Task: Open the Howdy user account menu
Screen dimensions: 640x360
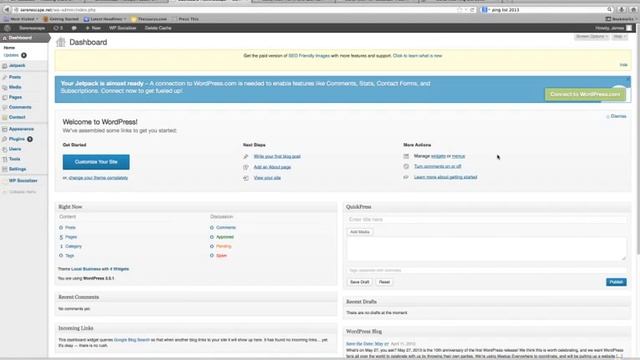Action: [x=613, y=28]
